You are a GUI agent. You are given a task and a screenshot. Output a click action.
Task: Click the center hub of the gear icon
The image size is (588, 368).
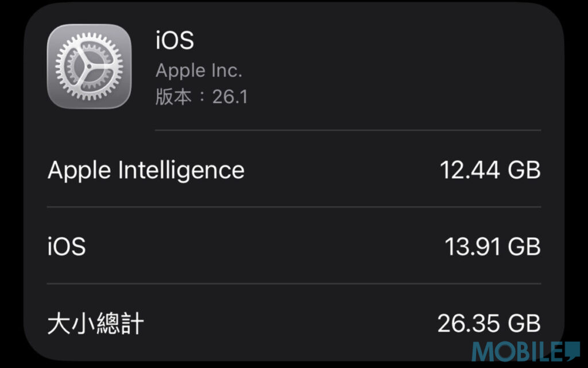pos(89,66)
